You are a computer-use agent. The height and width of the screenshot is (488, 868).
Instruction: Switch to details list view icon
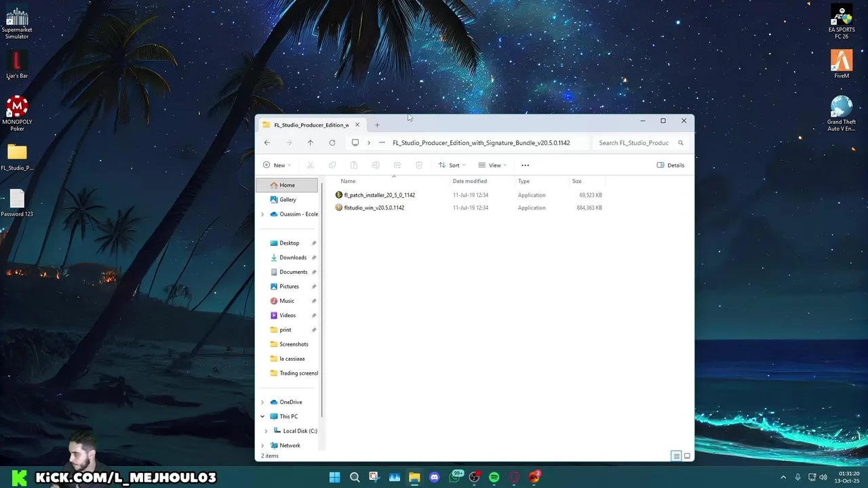tap(676, 456)
